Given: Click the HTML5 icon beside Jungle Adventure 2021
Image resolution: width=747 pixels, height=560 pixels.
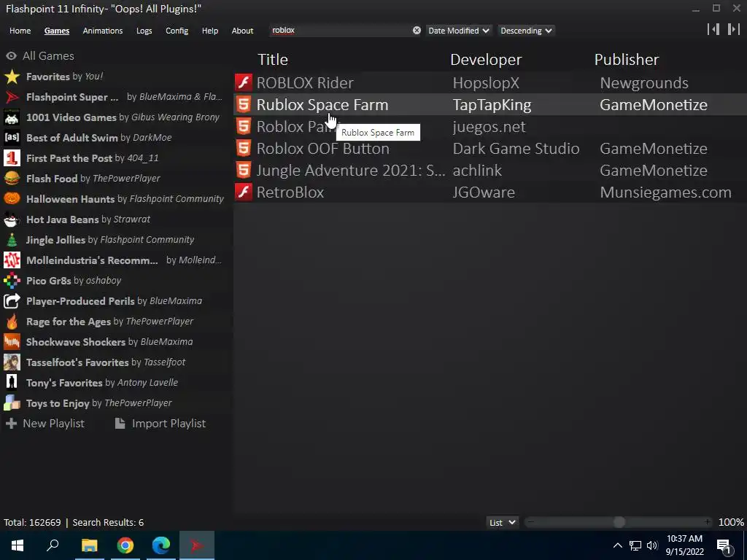Looking at the screenshot, I should [x=244, y=170].
